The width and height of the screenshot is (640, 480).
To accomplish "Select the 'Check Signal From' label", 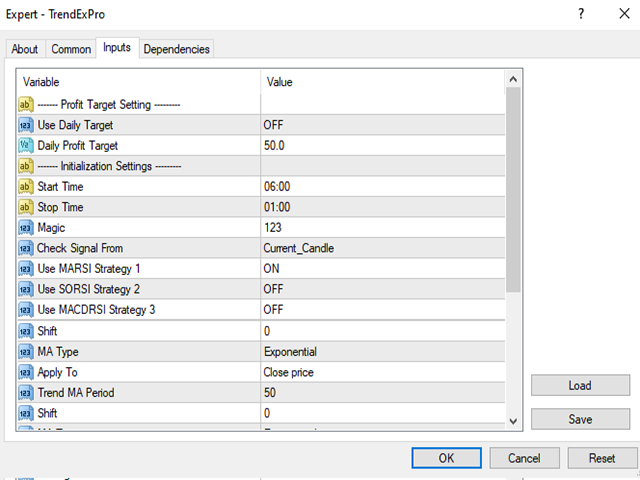I will point(80,248).
